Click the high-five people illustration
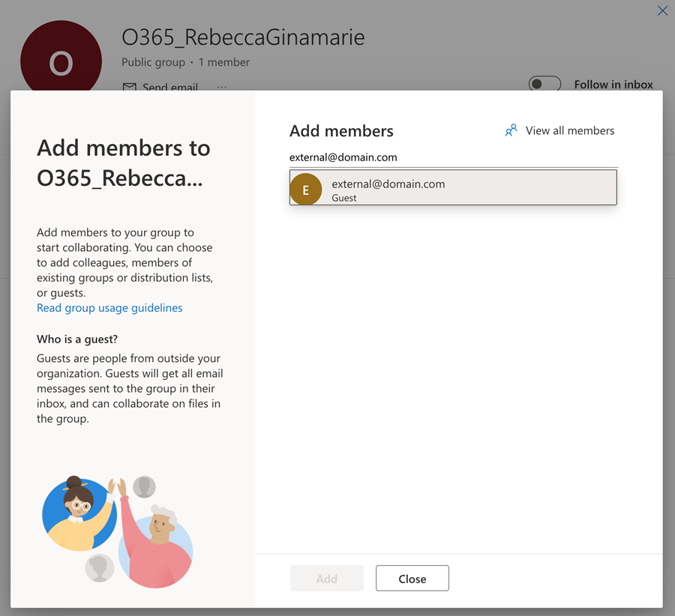Viewport: 675px width, 616px height. pos(117,531)
